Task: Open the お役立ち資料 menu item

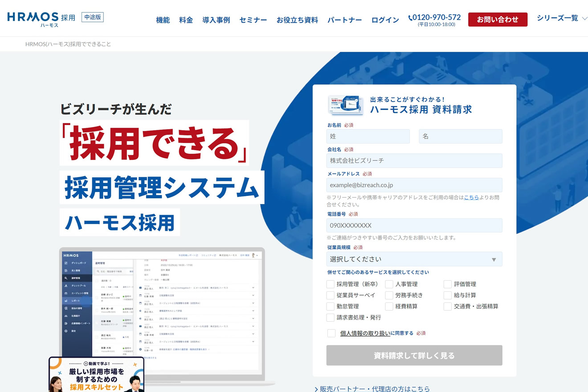Action: coord(297,20)
